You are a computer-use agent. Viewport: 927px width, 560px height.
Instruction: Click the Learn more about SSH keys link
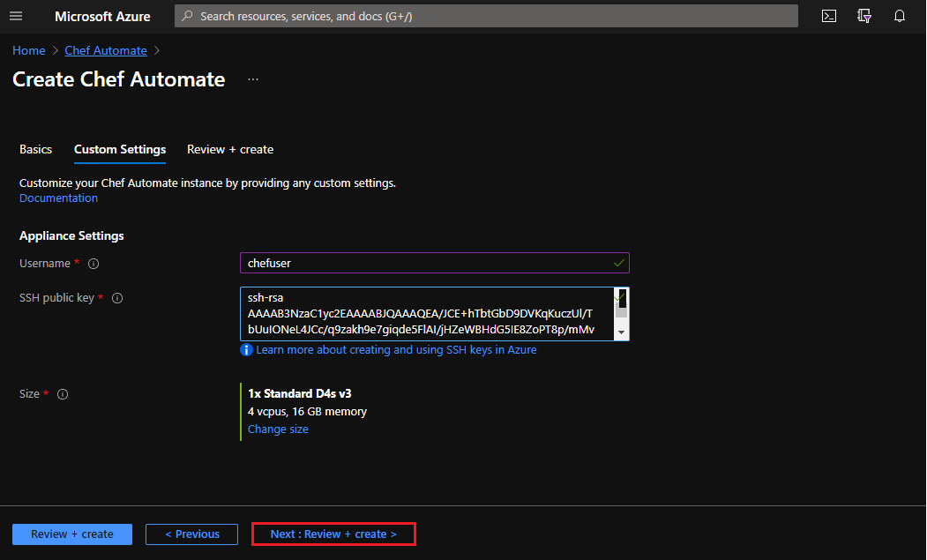(396, 350)
